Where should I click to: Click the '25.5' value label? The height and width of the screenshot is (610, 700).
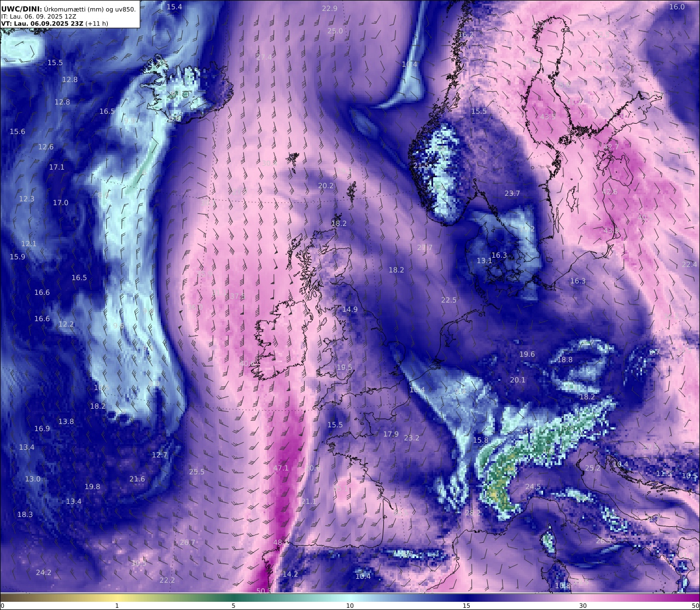(x=197, y=472)
